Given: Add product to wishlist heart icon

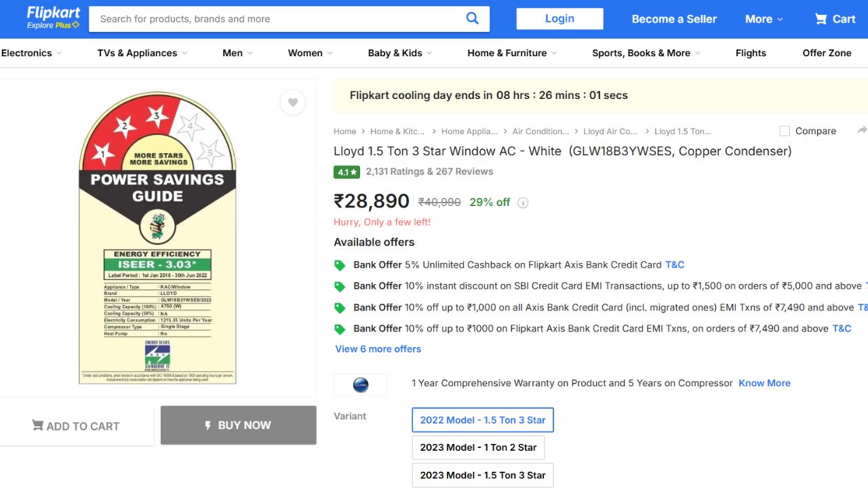Looking at the screenshot, I should 293,102.
